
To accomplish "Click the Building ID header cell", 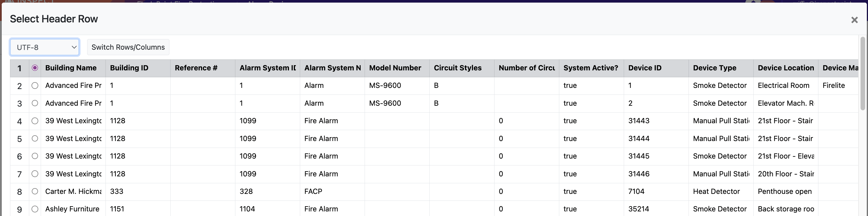I will pos(138,68).
